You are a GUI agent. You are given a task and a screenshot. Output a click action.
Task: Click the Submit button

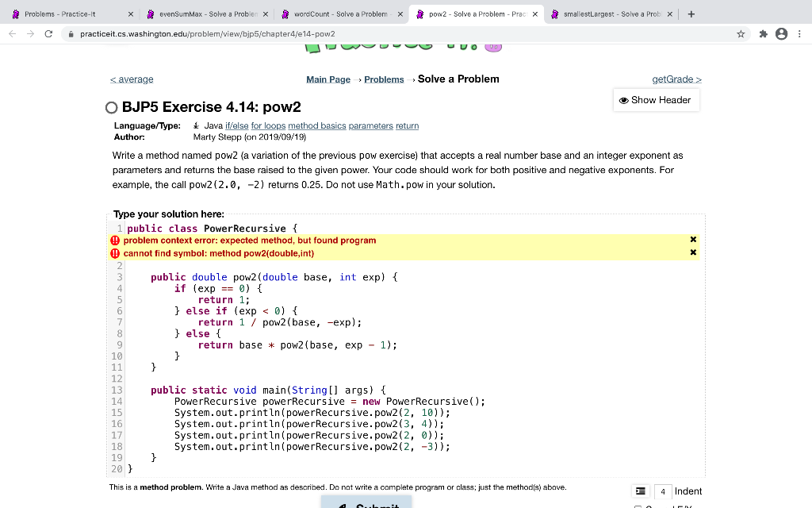366,503
